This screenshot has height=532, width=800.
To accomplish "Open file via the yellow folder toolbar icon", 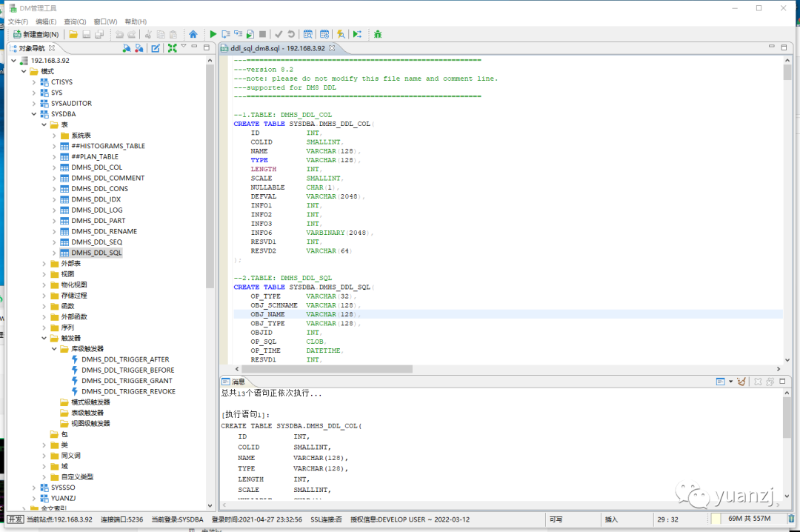I will (73, 34).
